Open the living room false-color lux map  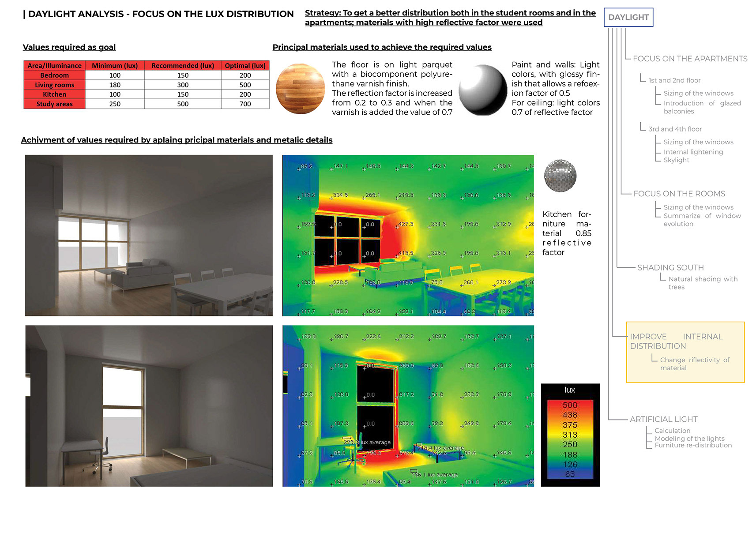[408, 235]
